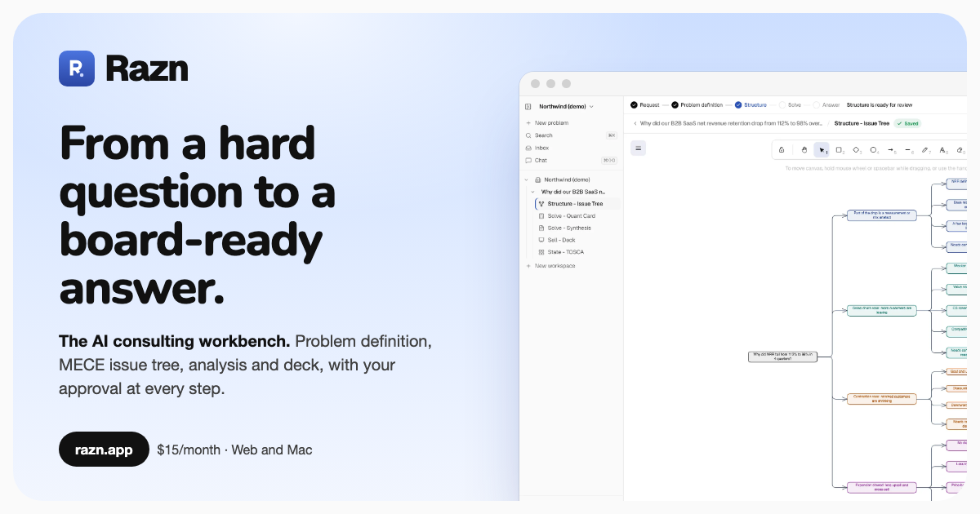Add a New workspace
Screen dimensions: 980x514
tap(550, 266)
